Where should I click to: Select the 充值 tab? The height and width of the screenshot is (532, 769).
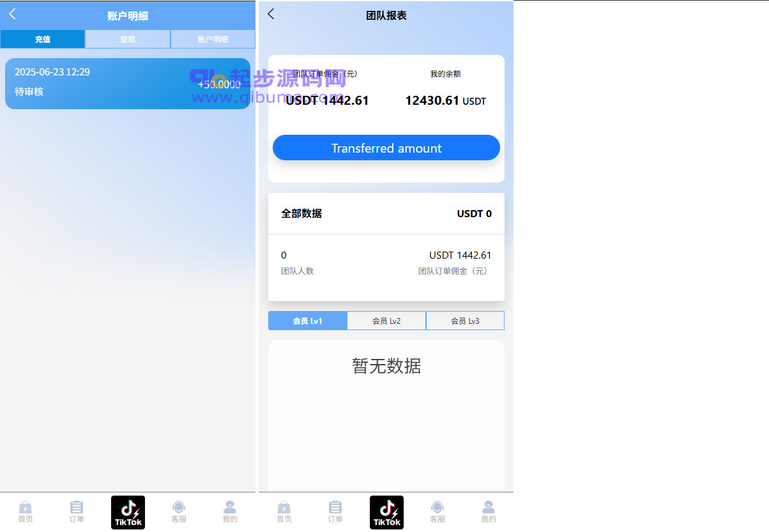[43, 39]
